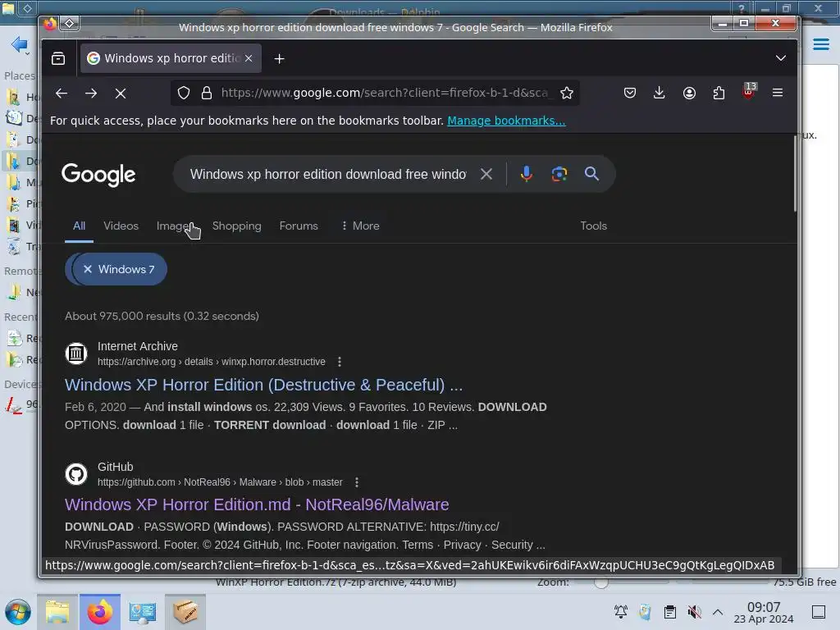The width and height of the screenshot is (840, 630).
Task: Open the Start menu
Action: pos(18,612)
